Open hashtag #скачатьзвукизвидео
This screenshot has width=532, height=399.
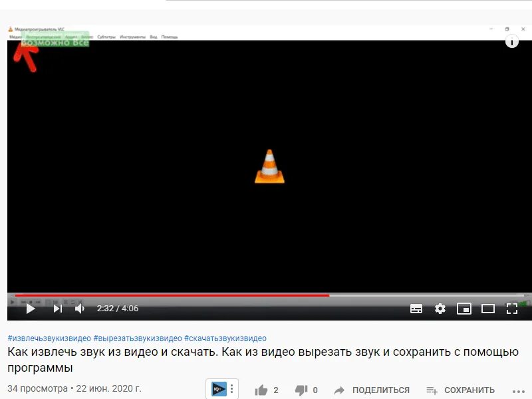click(x=225, y=338)
